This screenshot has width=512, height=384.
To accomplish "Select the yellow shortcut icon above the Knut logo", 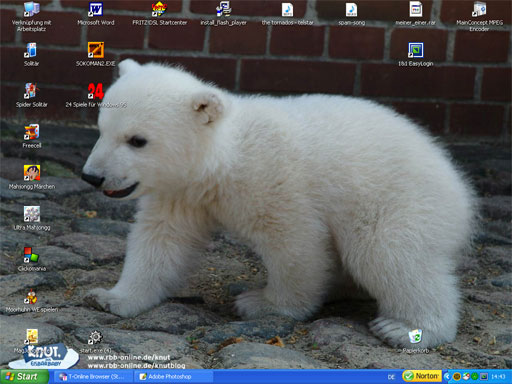I will [x=32, y=337].
